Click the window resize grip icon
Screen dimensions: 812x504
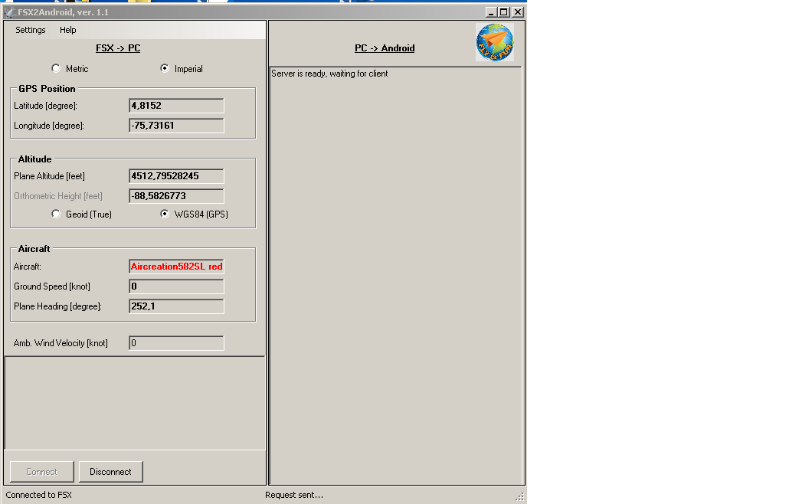point(519,497)
